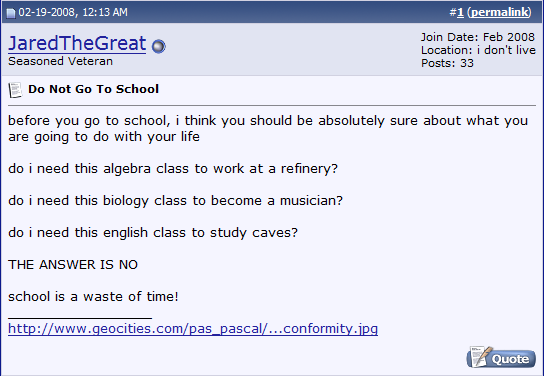Click the line THE ANSWER IS NO
This screenshot has width=545, height=376.
[73, 265]
